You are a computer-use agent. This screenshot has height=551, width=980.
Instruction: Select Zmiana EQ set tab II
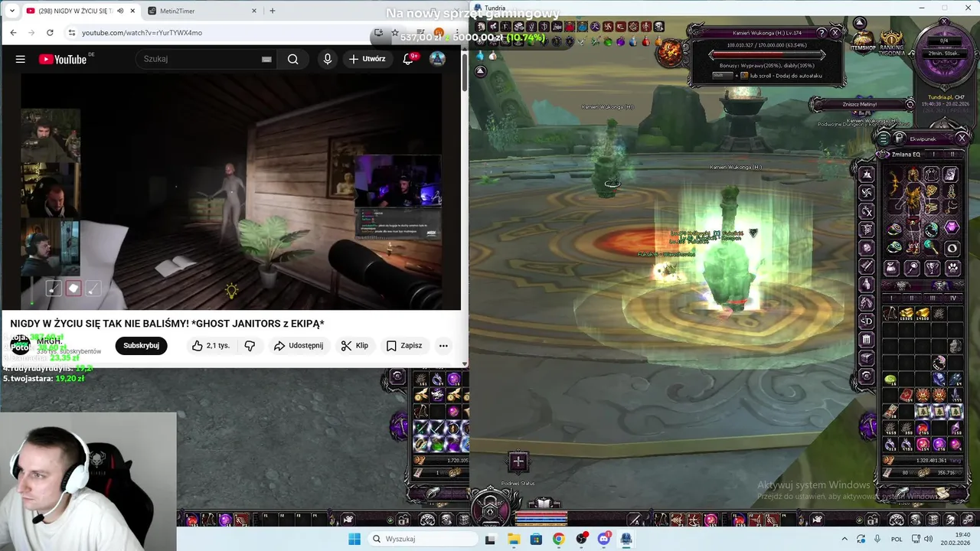pos(953,154)
